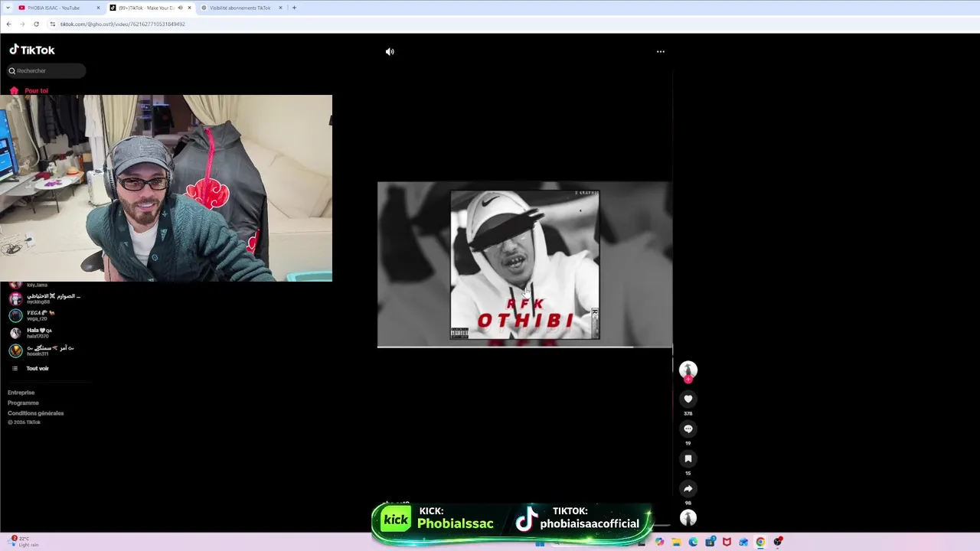
Task: Click the video progress bar
Action: 524,347
